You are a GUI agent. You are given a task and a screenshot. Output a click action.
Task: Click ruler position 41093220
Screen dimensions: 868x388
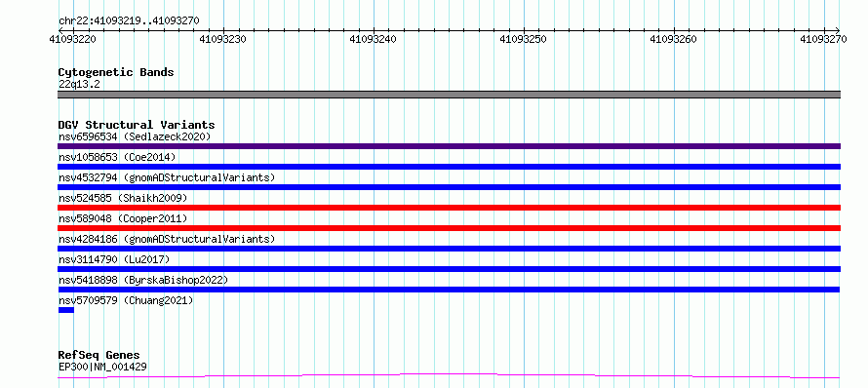(73, 39)
